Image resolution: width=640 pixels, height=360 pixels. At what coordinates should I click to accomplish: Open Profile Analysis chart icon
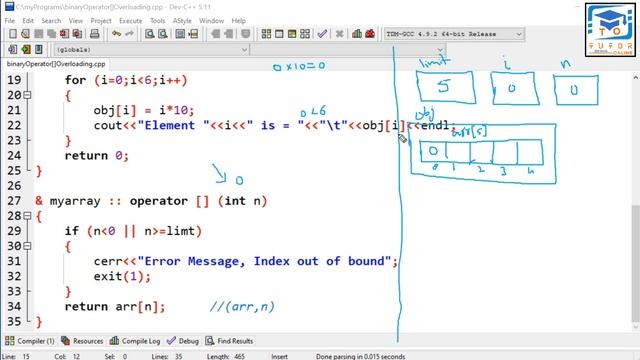coord(357,34)
